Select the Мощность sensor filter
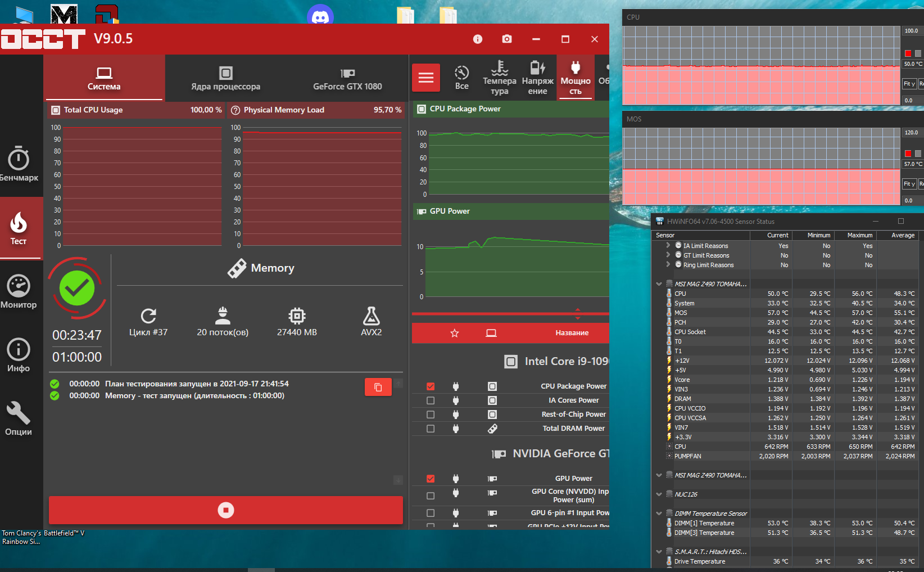Screen dimensions: 924x572 click(x=576, y=78)
